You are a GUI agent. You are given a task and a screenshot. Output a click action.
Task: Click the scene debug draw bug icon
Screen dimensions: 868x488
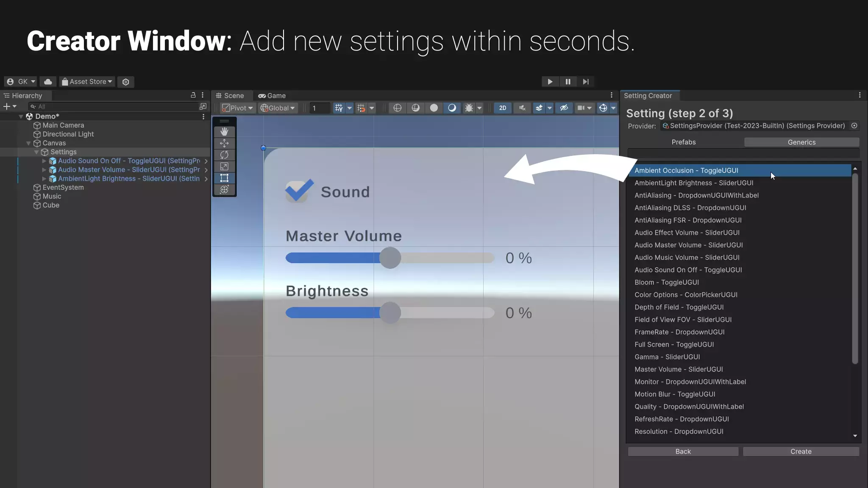point(469,108)
